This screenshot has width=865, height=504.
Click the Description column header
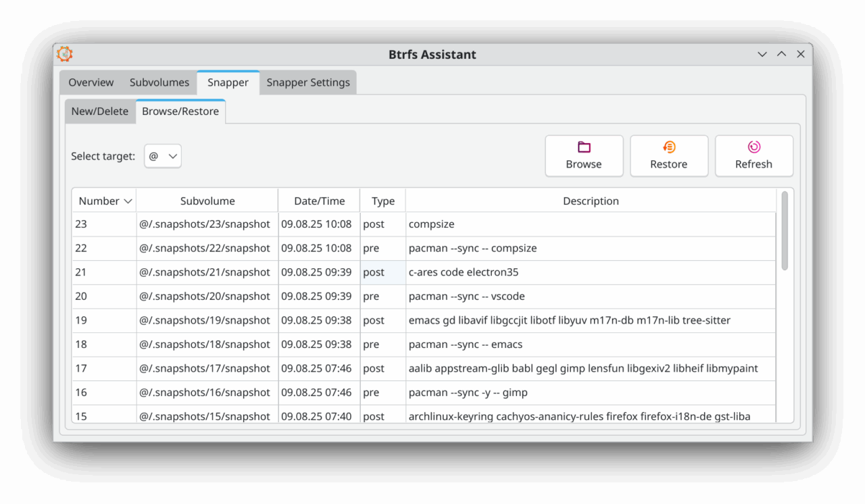(591, 201)
